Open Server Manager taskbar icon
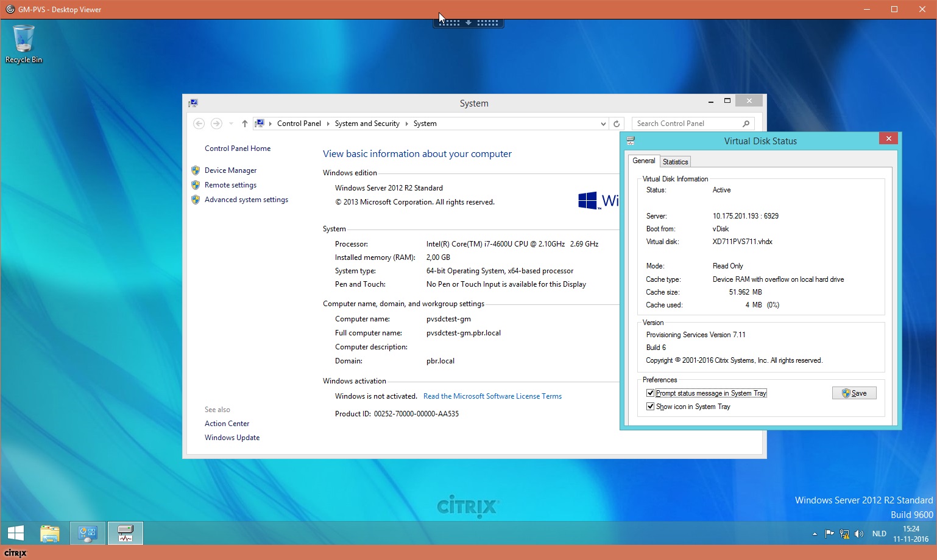 pyautogui.click(x=88, y=534)
